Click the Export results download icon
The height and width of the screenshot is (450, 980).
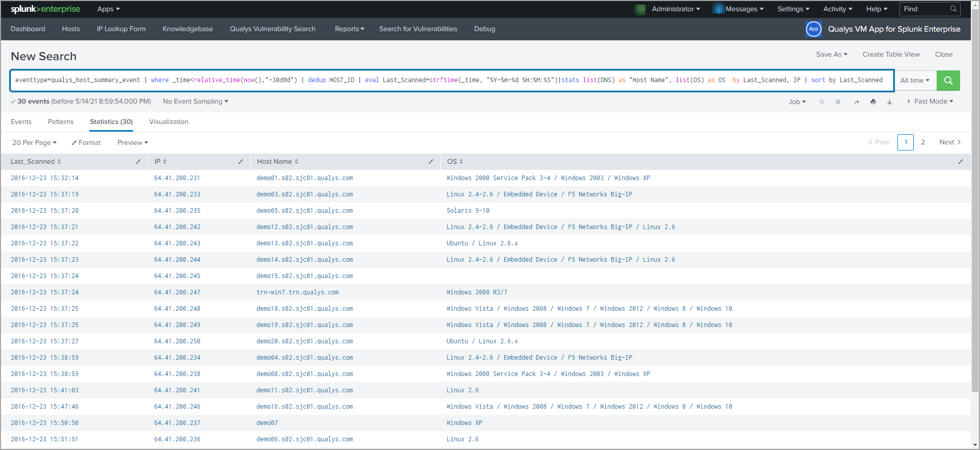[x=889, y=102]
